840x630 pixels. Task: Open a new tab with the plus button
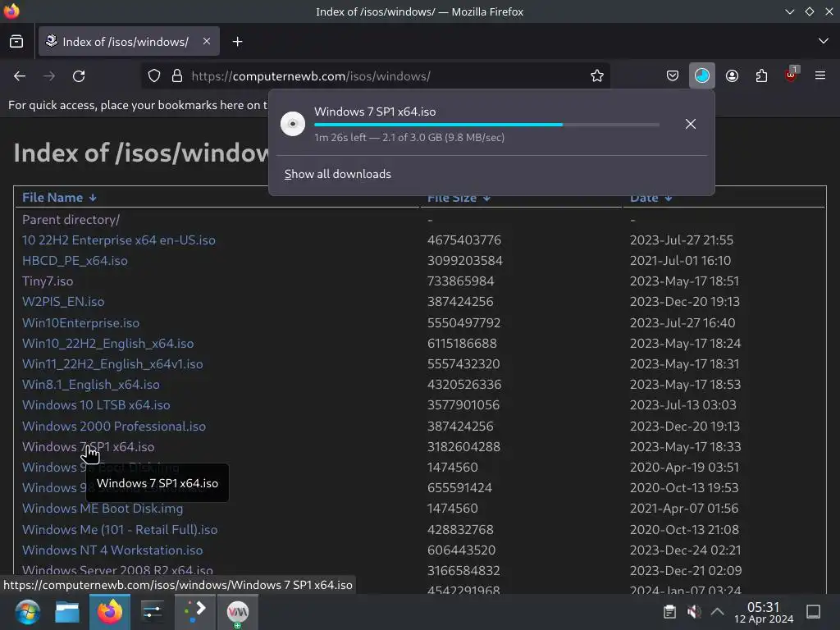[237, 41]
